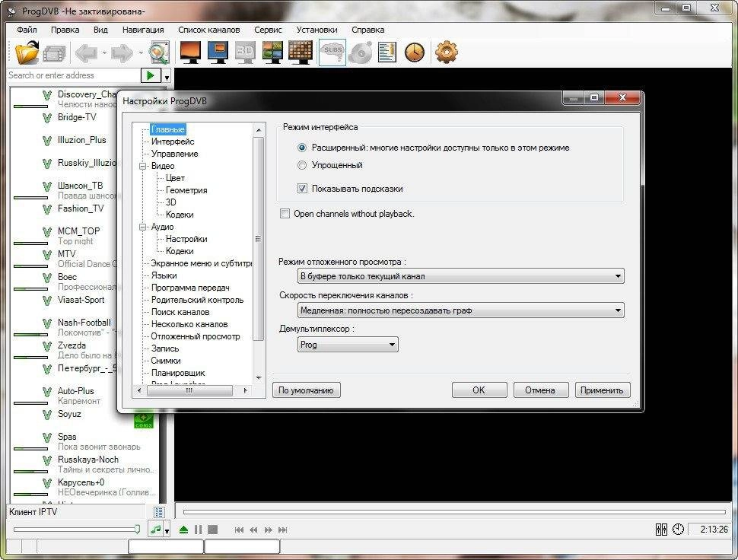738x560 pixels.
Task: Click the Отмена button
Action: pos(540,390)
